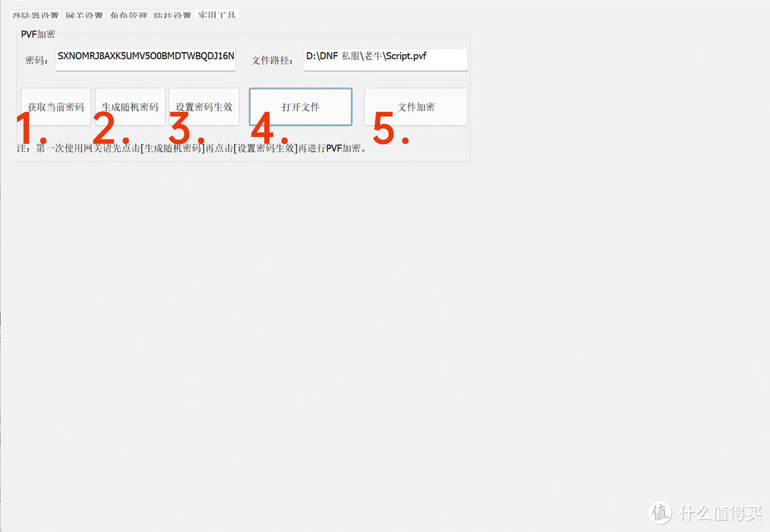The width and height of the screenshot is (770, 532).
Task: Click the note beginning 注:第一次使用网关
Action: tap(192, 148)
